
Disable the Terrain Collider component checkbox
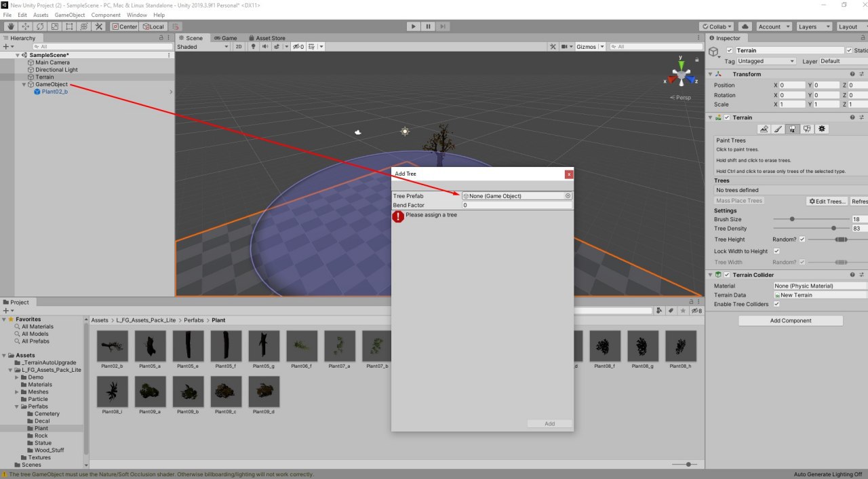click(x=727, y=275)
